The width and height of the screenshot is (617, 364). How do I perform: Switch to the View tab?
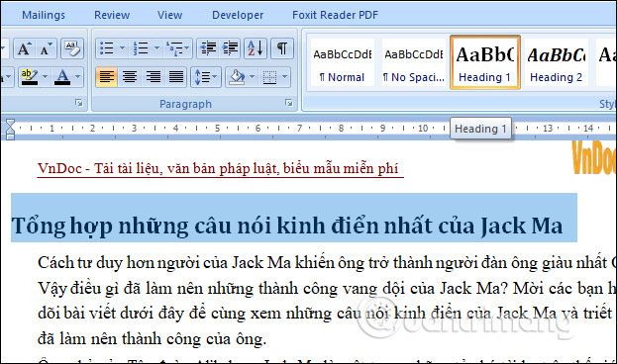169,15
